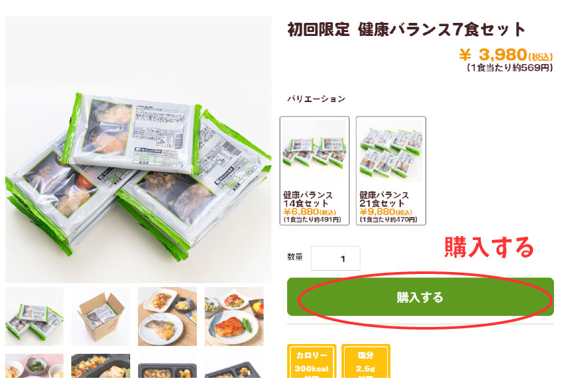
Task: Open the first thumbnail of stacked meal packs
Action: point(34,316)
